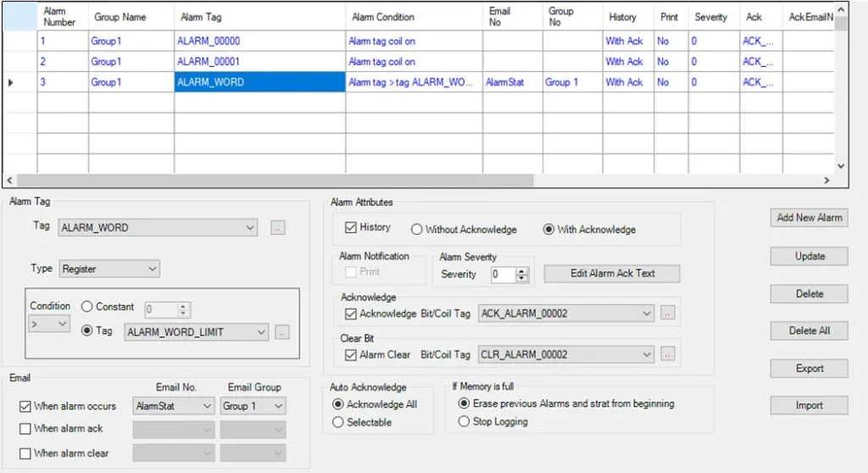Open the browse button beside CLR_ALARM_00002
This screenshot has height=473, width=868.
click(668, 354)
